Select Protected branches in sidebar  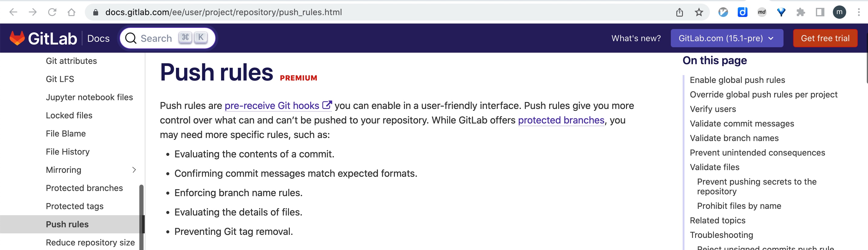tap(84, 188)
